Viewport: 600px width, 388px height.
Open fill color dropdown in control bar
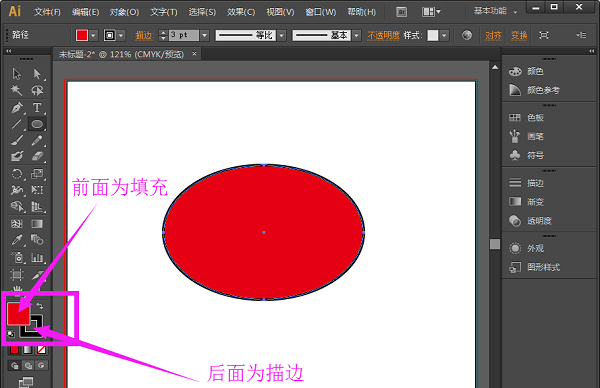point(93,36)
